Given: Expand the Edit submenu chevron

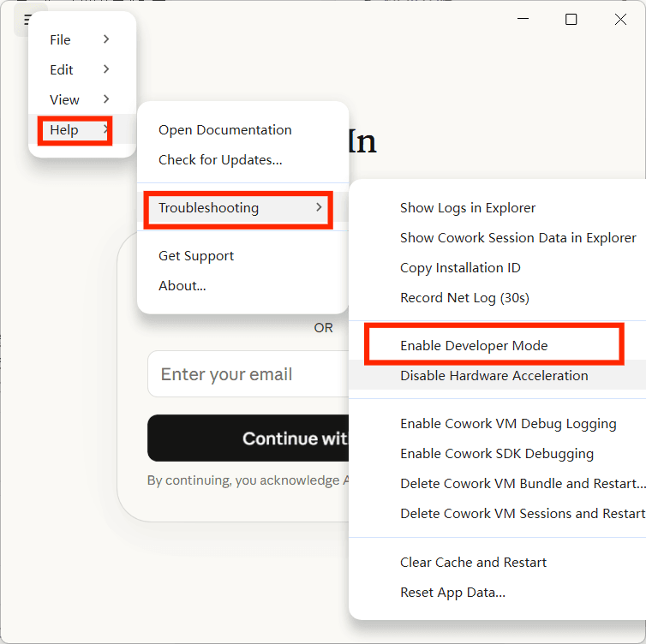Looking at the screenshot, I should coord(106,69).
